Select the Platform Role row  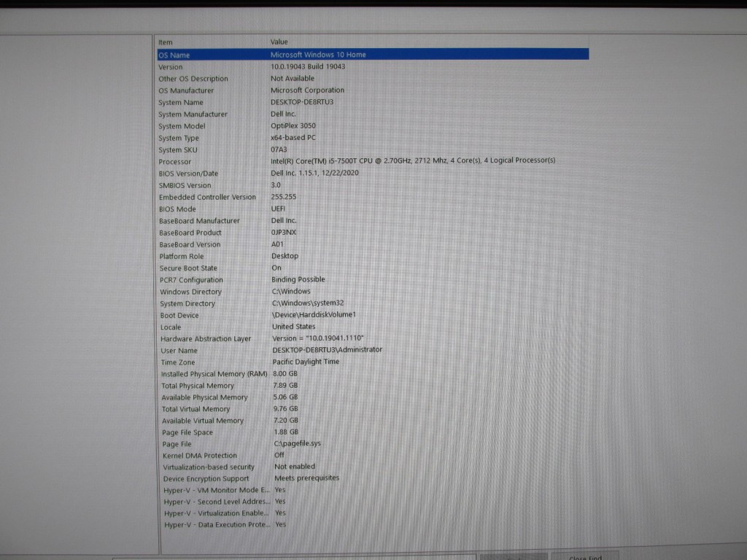[374, 256]
